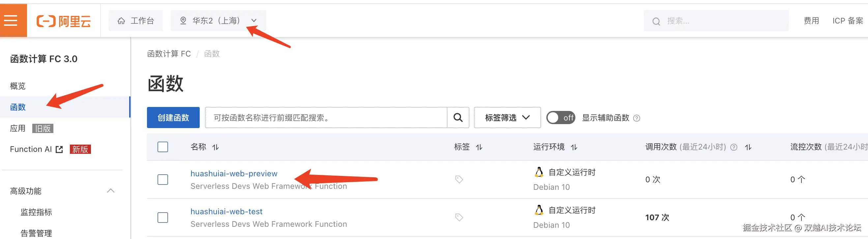
Task: Click help icon beside 显示辅助函数
Action: tap(636, 118)
